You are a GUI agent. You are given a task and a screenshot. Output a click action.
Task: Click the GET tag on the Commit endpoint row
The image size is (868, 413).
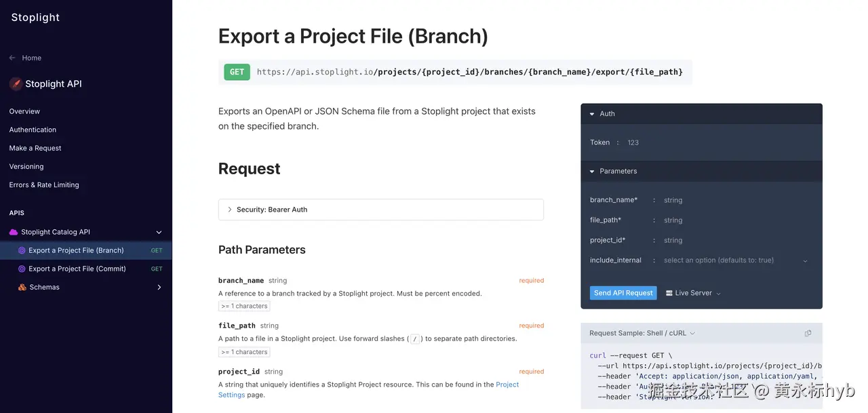157,269
